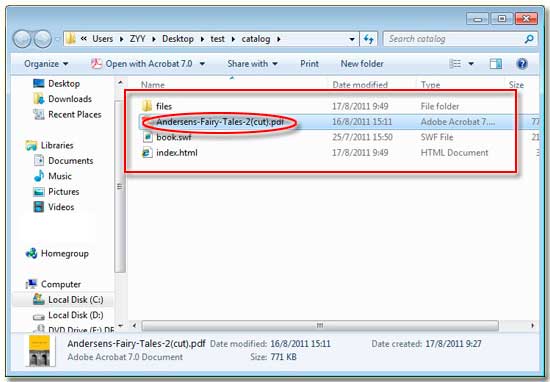Click the Print toolbar button
This screenshot has width=550, height=382.
pos(309,64)
